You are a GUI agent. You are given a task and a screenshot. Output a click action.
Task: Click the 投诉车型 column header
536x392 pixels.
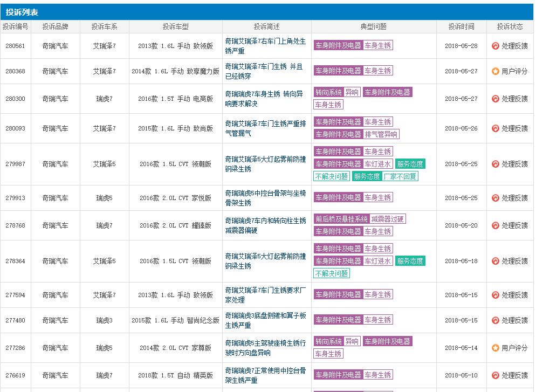175,26
